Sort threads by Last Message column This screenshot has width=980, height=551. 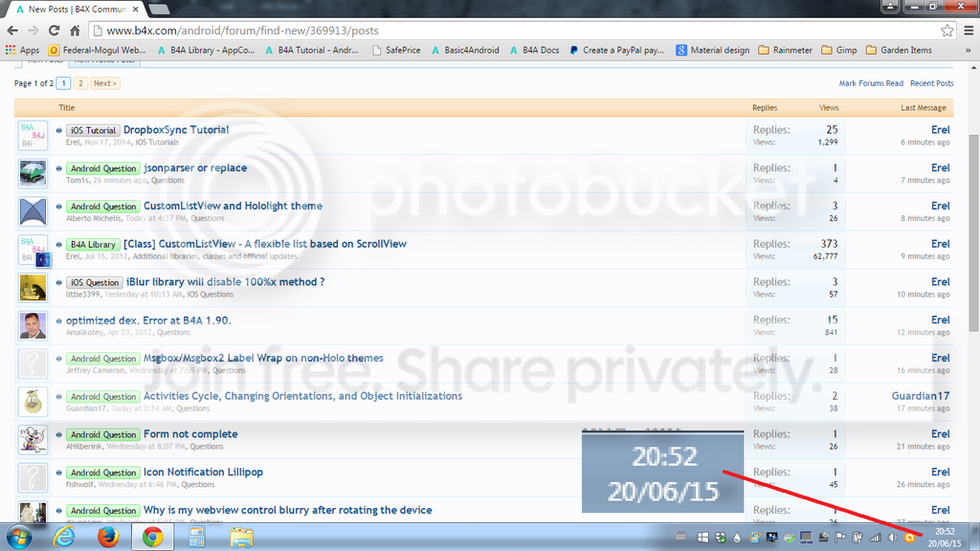coord(924,107)
